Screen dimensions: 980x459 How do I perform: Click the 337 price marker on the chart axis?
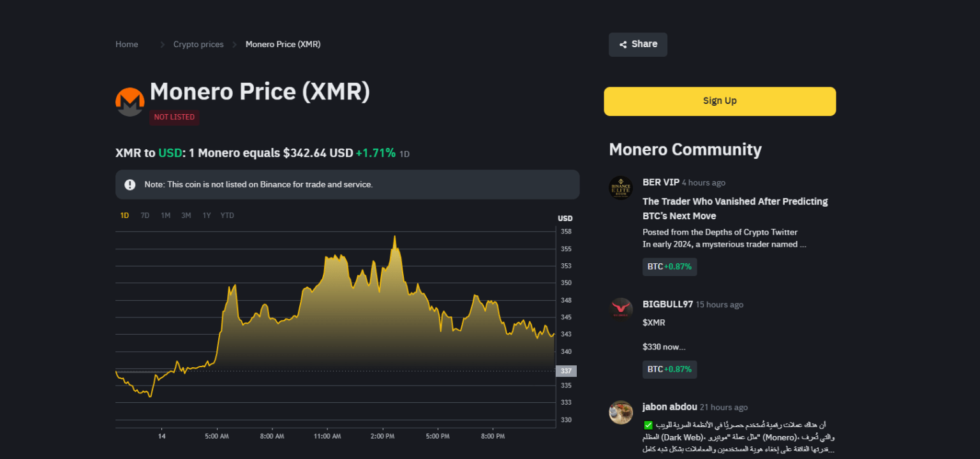click(x=566, y=371)
